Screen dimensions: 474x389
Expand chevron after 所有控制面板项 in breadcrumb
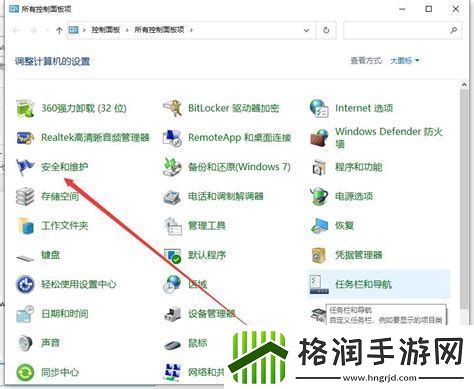[191, 30]
